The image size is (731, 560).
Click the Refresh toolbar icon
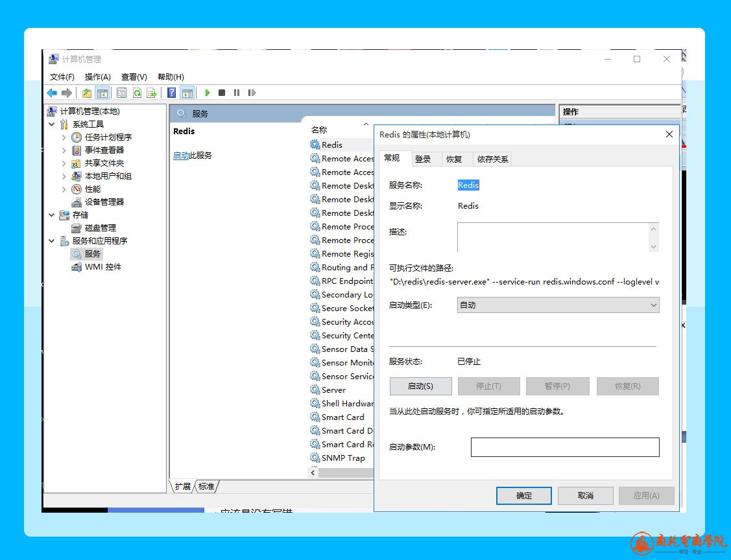coord(137,93)
